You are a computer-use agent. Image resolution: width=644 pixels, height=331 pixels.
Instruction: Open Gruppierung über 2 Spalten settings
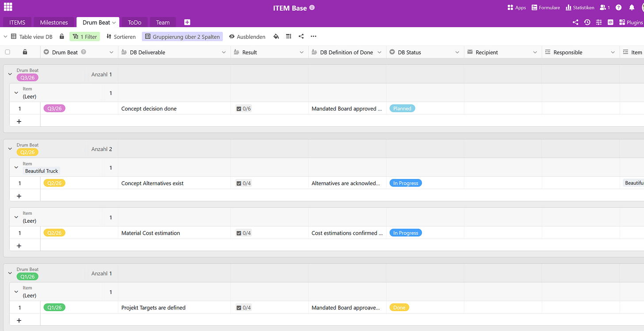[x=182, y=37]
